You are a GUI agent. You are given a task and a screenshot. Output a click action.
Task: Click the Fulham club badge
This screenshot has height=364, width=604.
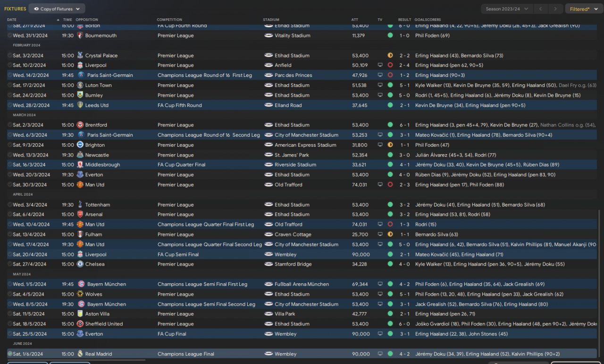pyautogui.click(x=80, y=234)
